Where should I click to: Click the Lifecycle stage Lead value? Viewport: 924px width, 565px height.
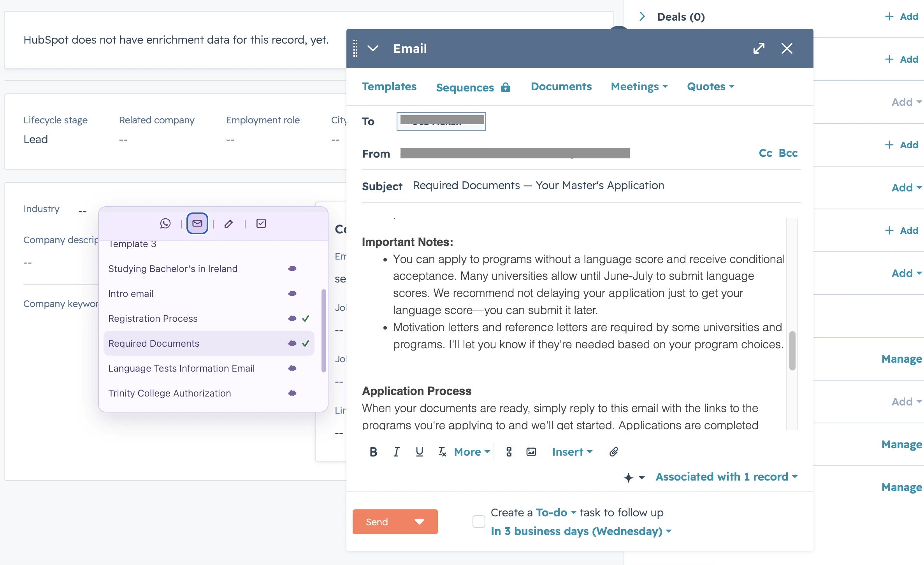click(35, 139)
